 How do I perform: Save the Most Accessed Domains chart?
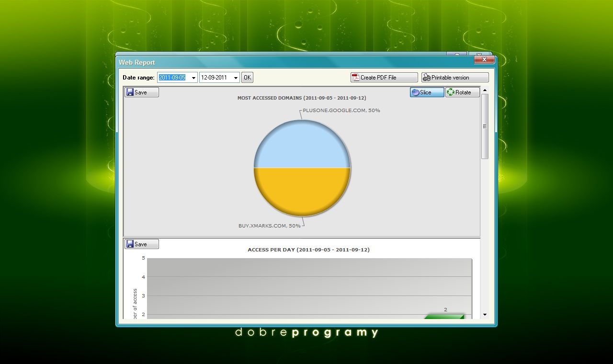click(x=142, y=92)
